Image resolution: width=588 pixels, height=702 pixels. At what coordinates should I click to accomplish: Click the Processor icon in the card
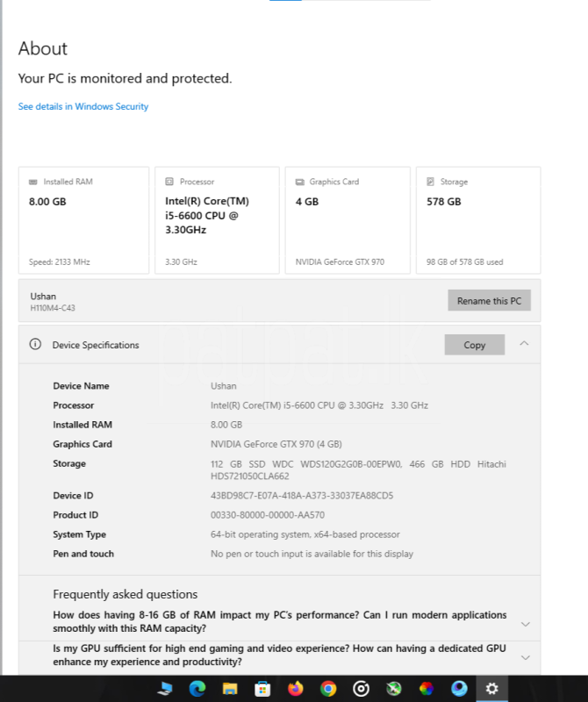pyautogui.click(x=169, y=182)
